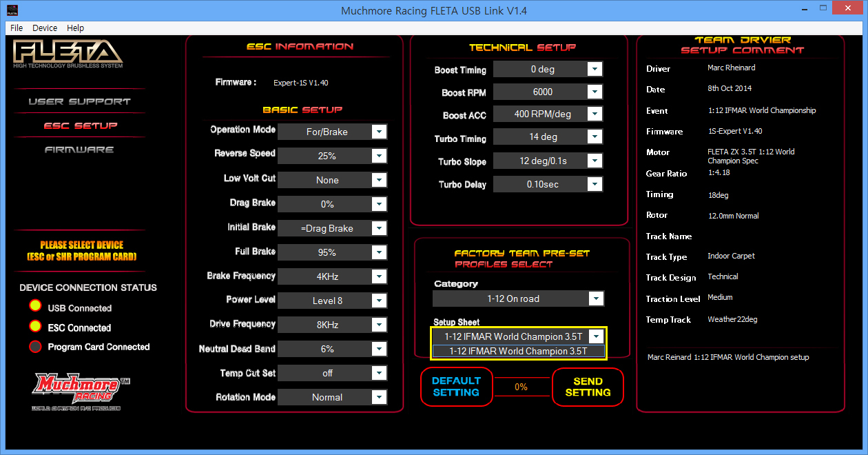
Task: Click timing value 18deg
Action: (719, 195)
